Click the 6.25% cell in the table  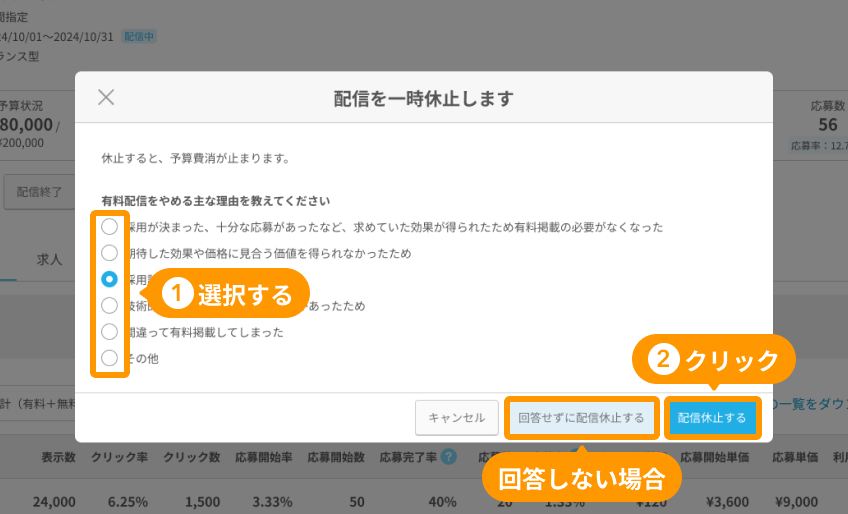pos(128,502)
